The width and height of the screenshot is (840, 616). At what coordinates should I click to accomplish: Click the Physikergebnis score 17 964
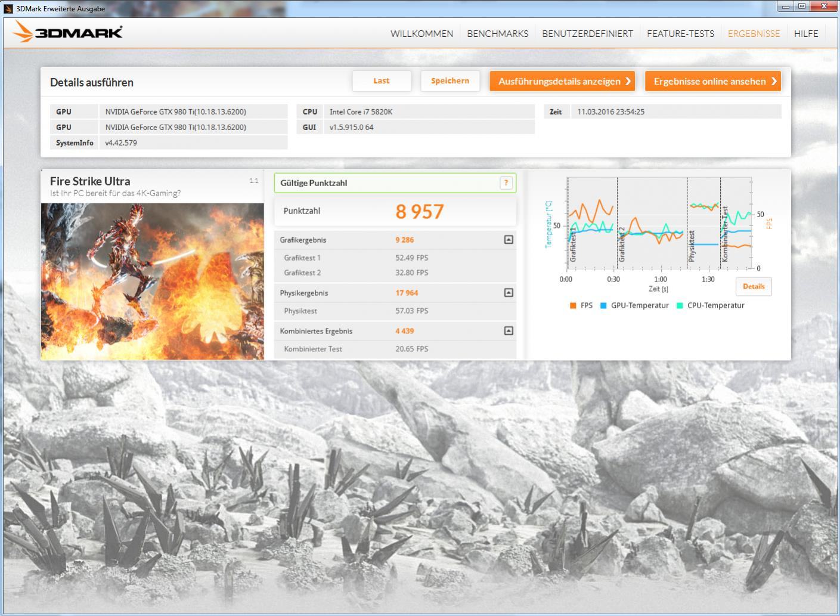pos(407,293)
